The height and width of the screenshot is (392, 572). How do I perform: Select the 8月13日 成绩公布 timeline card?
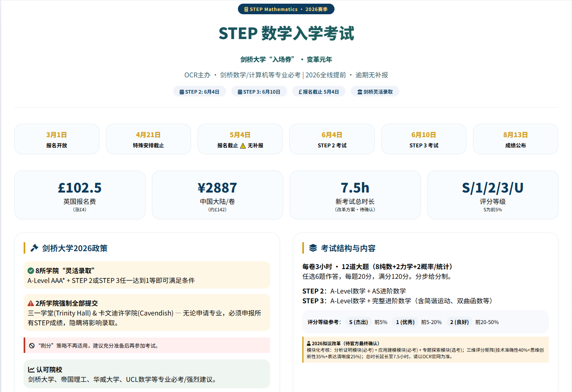point(515,139)
